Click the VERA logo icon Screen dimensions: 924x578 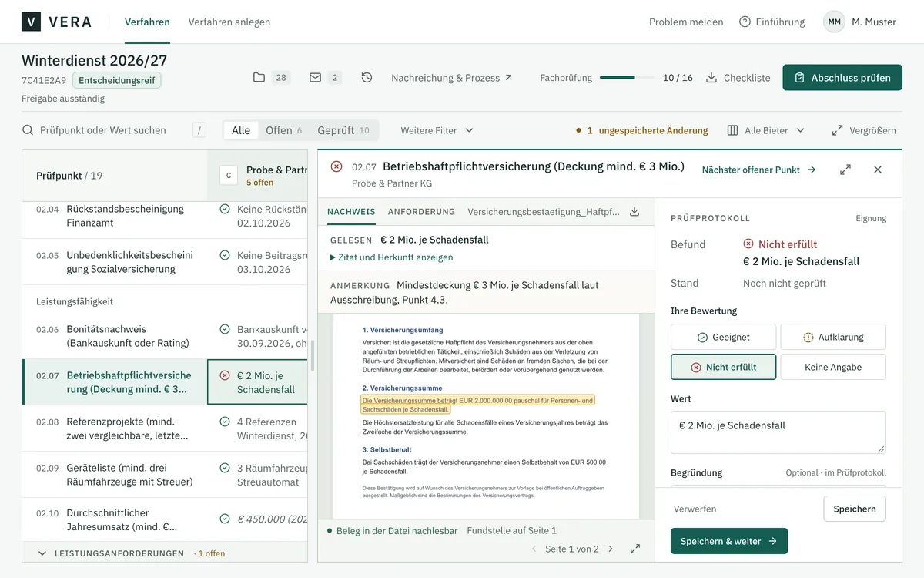pos(32,22)
